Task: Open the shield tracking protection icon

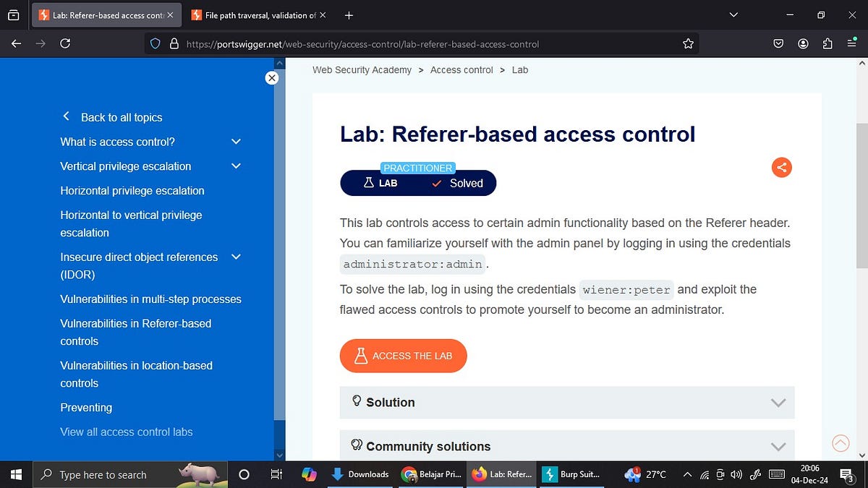Action: 155,43
